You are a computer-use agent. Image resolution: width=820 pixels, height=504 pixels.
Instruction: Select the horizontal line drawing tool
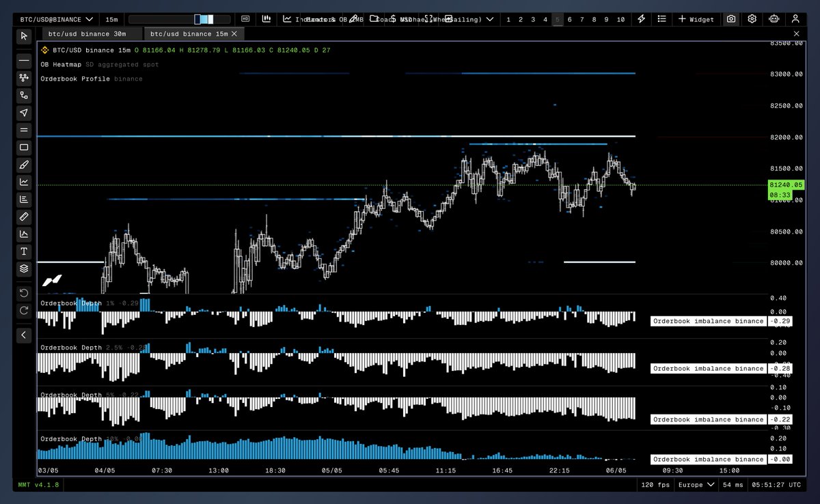click(24, 61)
